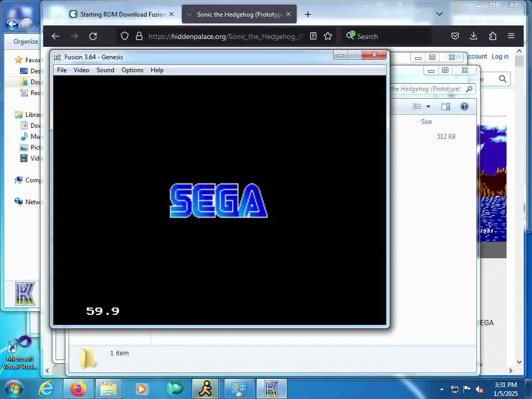
Task: Open Explorer help icon
Action: (464, 107)
